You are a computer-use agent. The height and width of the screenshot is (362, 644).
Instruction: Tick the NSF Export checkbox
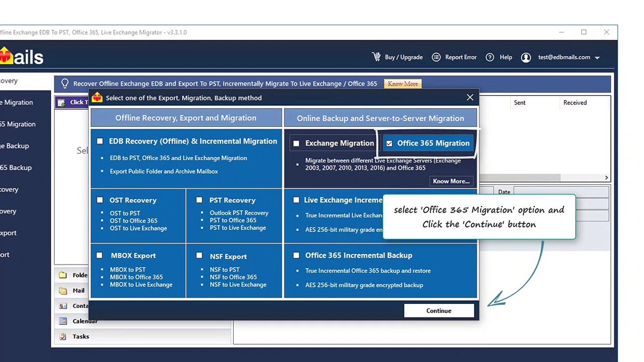coord(199,255)
